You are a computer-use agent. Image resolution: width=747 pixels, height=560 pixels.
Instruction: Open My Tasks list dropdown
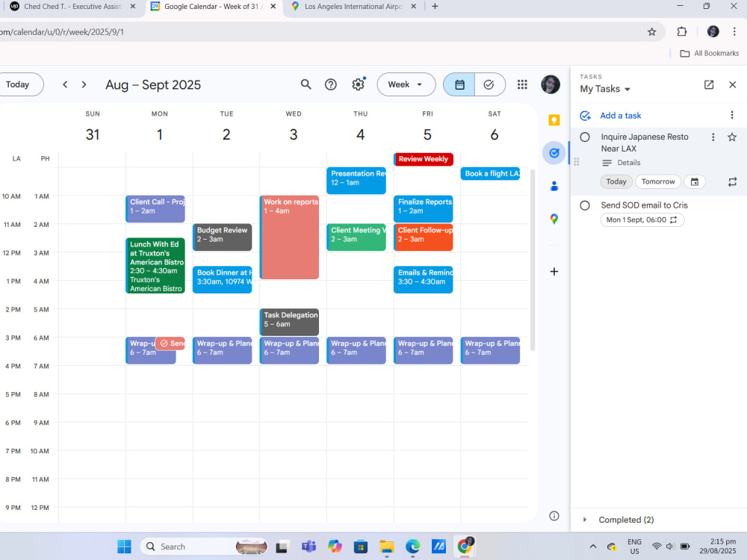[605, 89]
